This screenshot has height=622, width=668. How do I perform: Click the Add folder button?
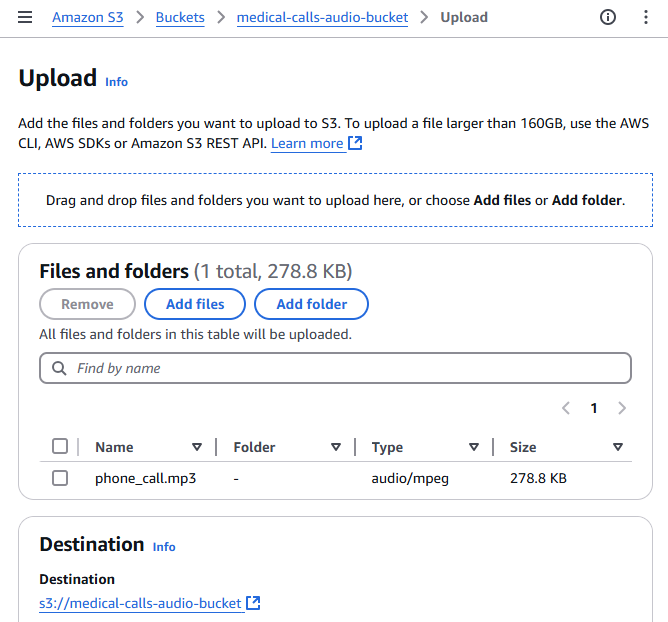[311, 304]
